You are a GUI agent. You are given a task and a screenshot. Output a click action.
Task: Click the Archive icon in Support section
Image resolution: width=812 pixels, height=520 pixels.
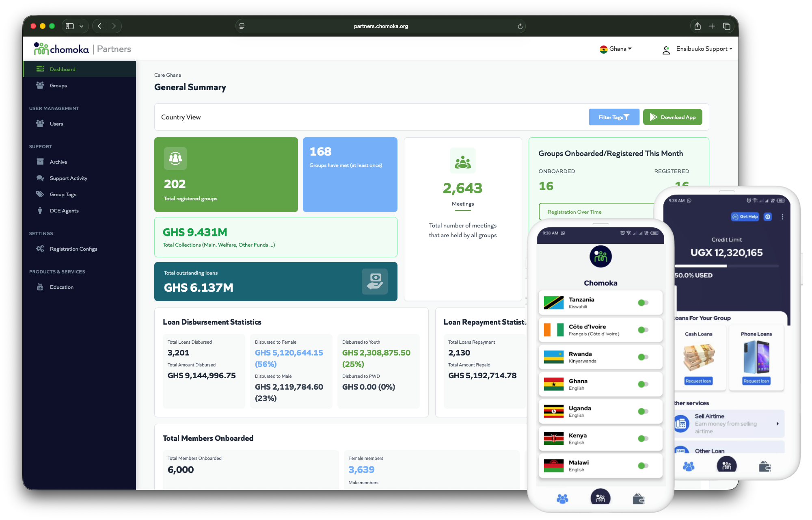[x=40, y=162]
